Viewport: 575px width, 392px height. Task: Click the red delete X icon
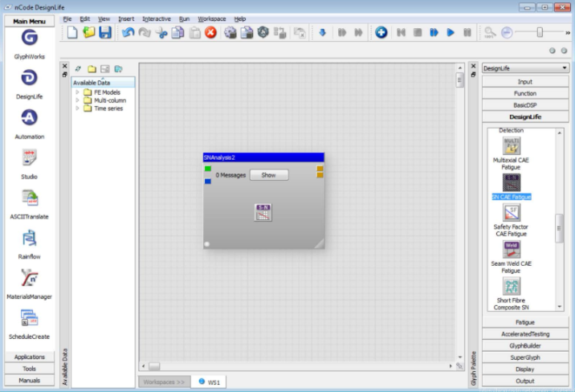click(x=211, y=33)
